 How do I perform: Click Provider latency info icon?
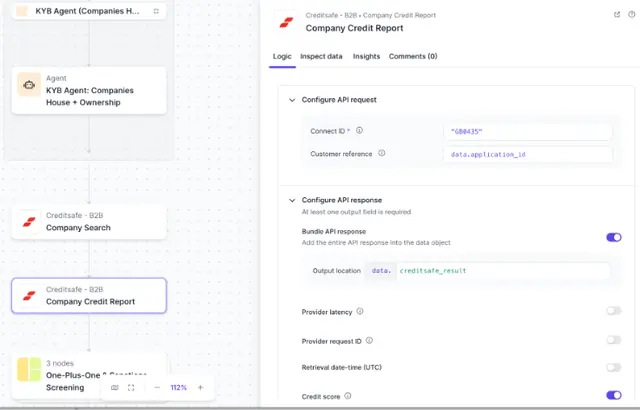tap(360, 311)
